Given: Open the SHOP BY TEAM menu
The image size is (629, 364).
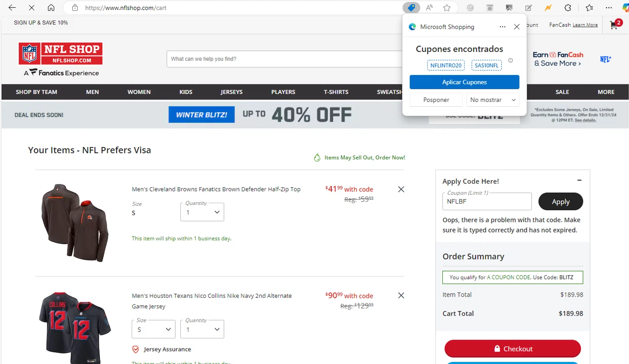Looking at the screenshot, I should [x=36, y=92].
